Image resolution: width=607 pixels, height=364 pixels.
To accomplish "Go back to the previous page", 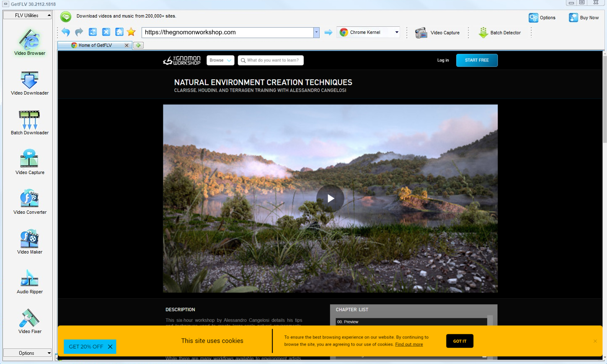I will (66, 32).
